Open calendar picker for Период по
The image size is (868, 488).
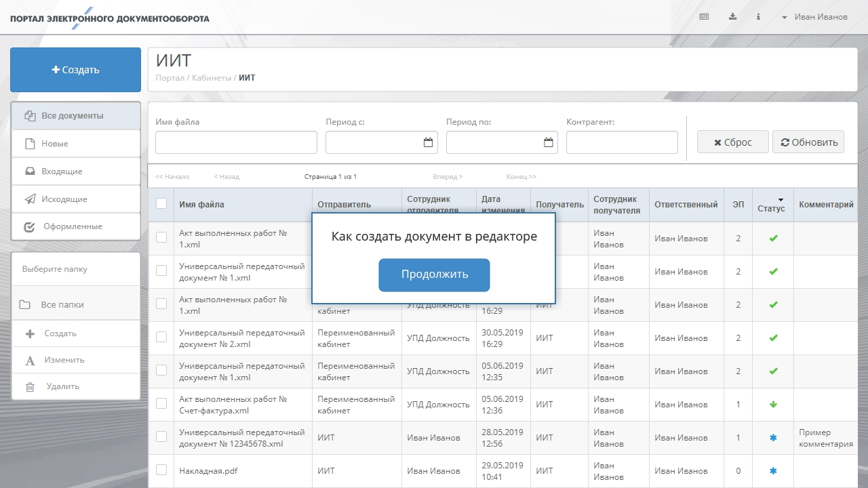tap(548, 142)
